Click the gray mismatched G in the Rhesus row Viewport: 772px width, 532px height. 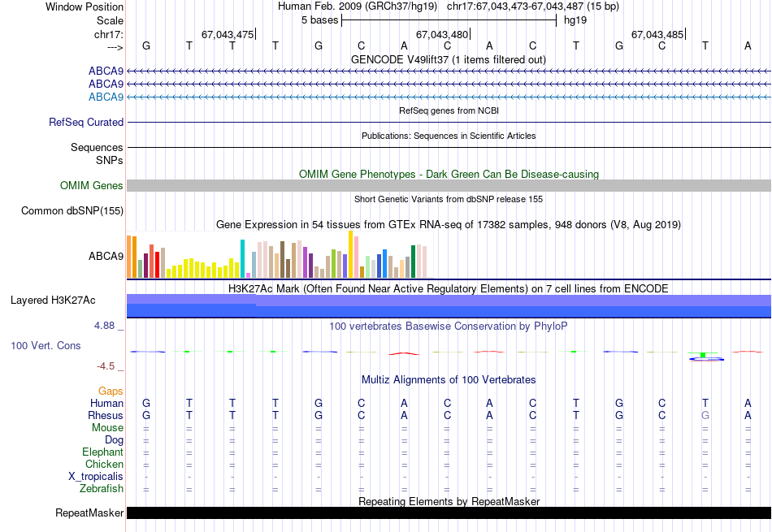(x=705, y=415)
